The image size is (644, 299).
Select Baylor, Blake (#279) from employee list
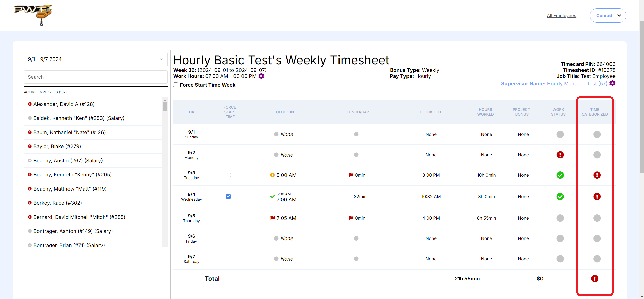click(x=57, y=146)
